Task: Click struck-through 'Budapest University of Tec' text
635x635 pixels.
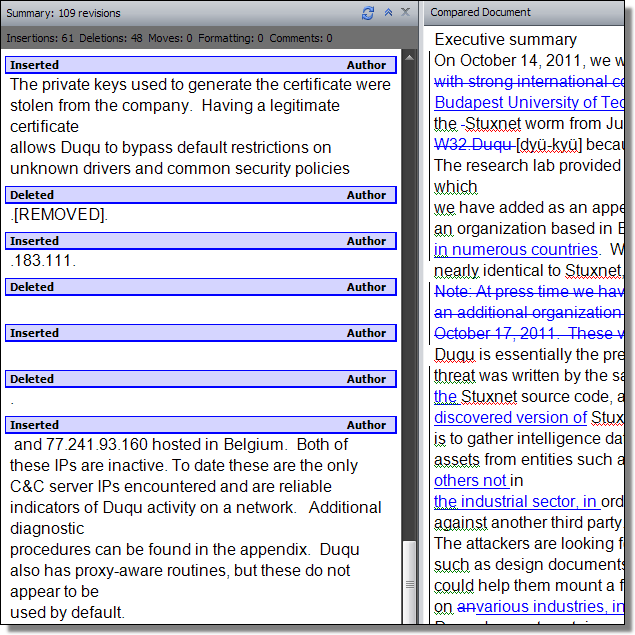Action: click(x=529, y=103)
